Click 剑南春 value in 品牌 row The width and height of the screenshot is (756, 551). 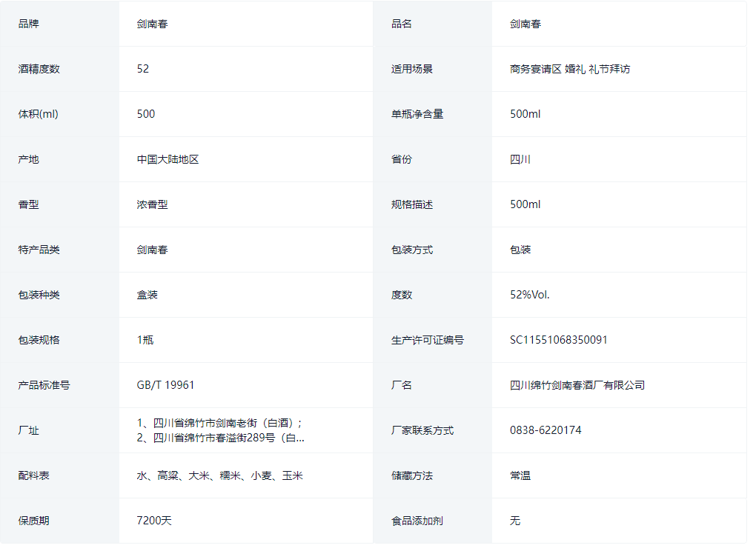[153, 24]
